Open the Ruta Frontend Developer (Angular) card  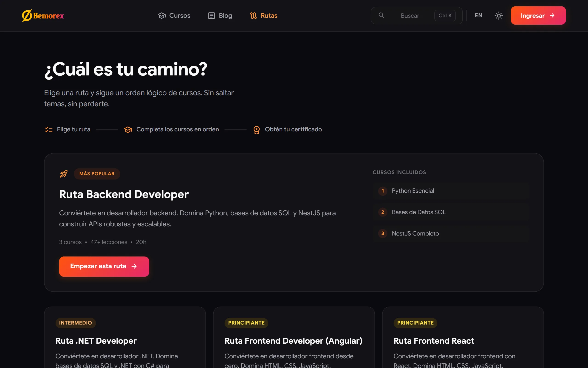point(294,337)
